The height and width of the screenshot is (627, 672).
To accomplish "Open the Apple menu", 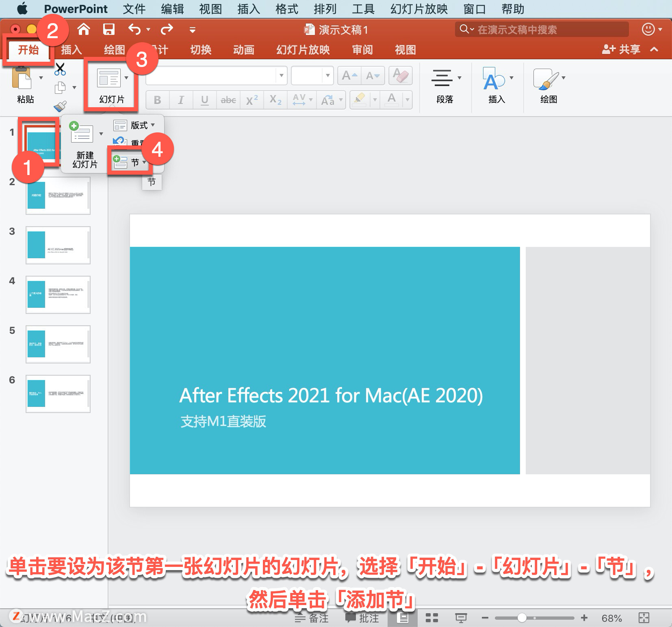I will pyautogui.click(x=22, y=9).
